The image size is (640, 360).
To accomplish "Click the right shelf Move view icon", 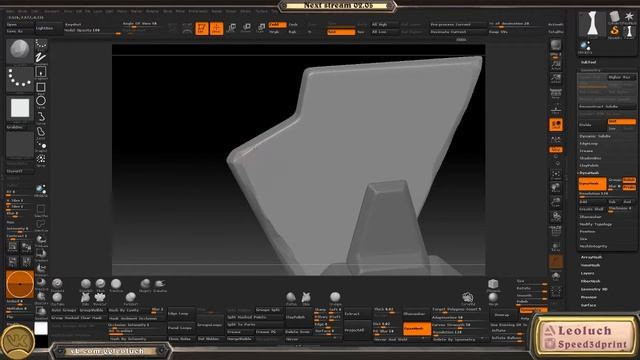I will [556, 188].
